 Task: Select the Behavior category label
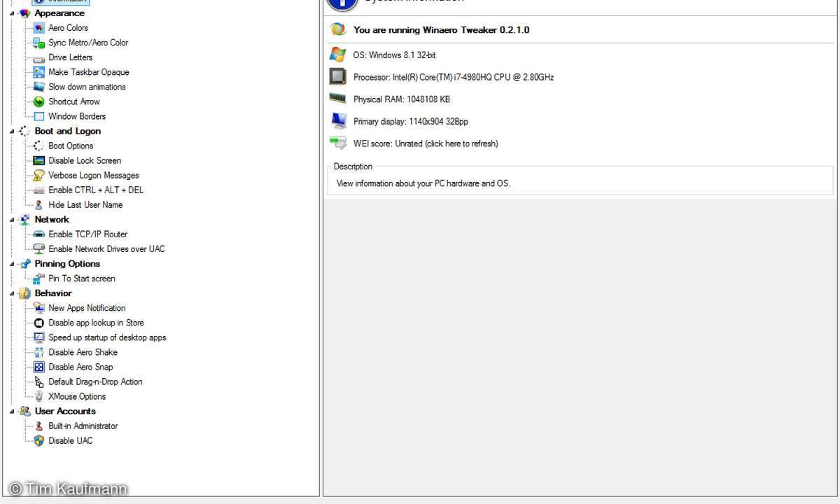click(x=53, y=293)
